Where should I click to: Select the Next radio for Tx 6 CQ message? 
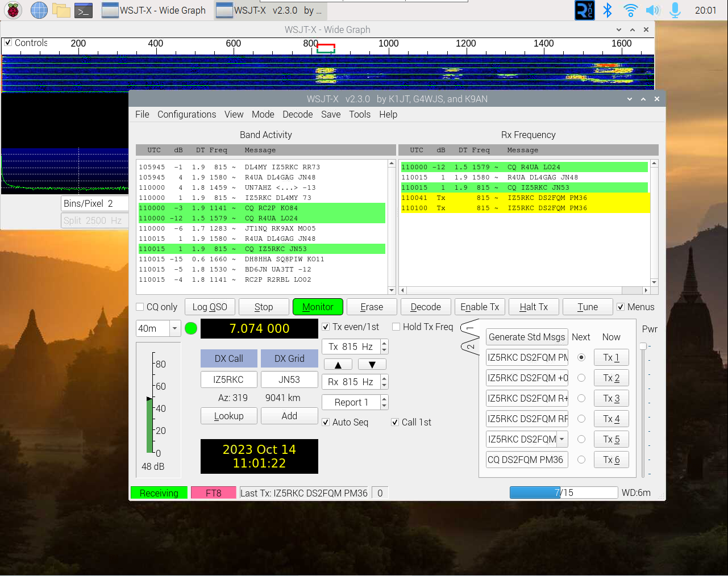(581, 460)
